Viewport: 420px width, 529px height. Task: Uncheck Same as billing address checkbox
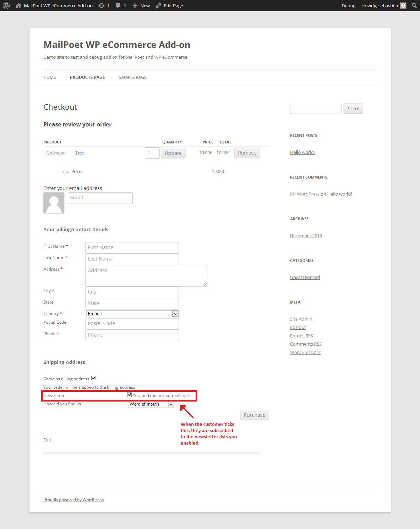(94, 378)
